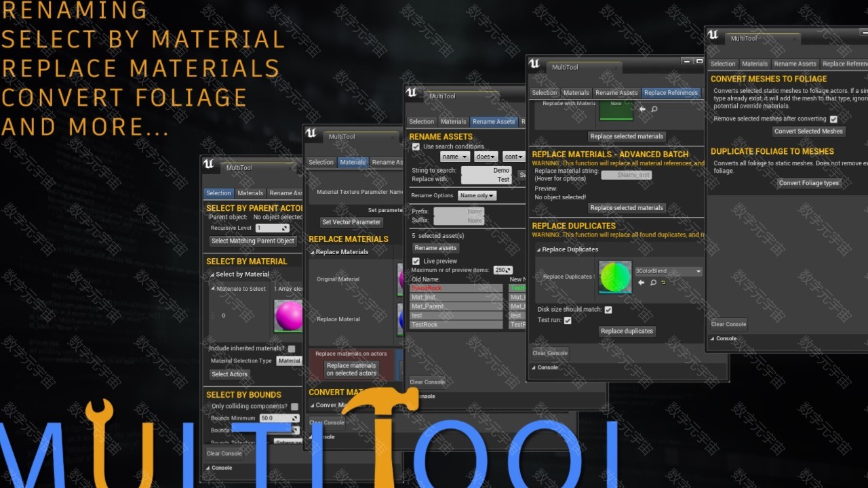Open Materials tab in leftmost window
868x488 pixels.
coord(250,193)
